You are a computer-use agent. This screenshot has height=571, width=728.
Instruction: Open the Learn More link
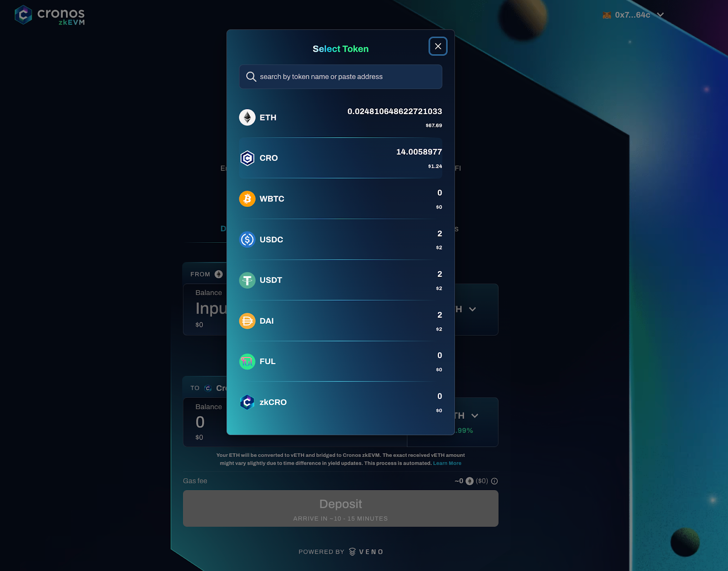click(x=447, y=463)
